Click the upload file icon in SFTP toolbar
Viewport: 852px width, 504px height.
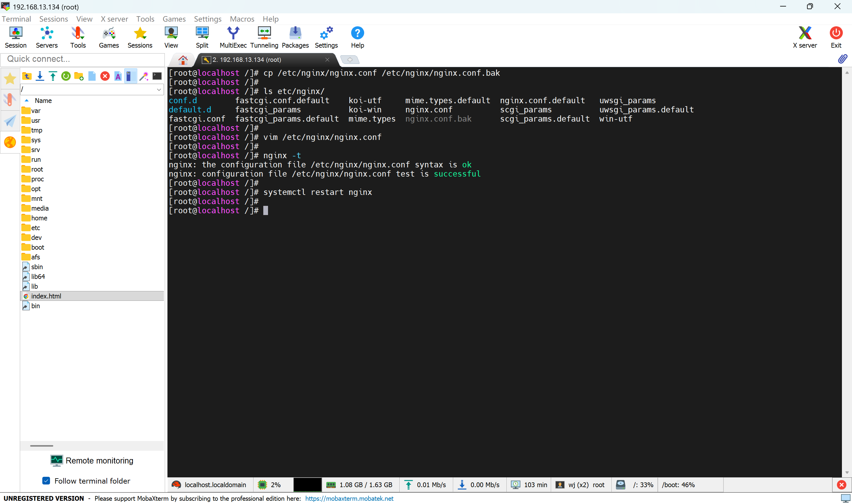[53, 76]
